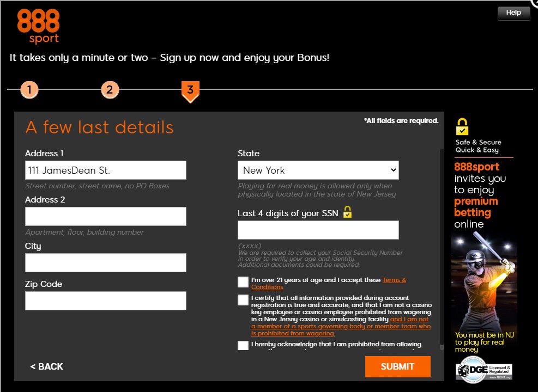This screenshot has height=392, width=538.
Task: Open the sports governing body member link
Action: tap(341, 326)
